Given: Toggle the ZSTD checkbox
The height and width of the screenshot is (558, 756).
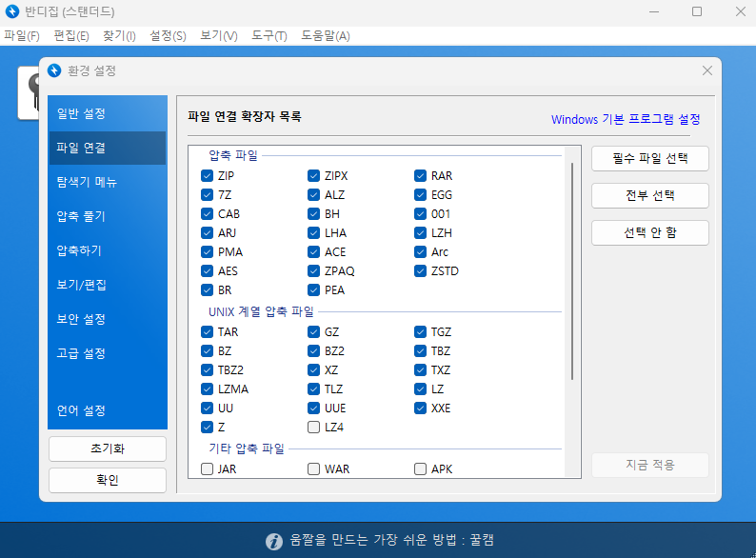Looking at the screenshot, I should (420, 271).
